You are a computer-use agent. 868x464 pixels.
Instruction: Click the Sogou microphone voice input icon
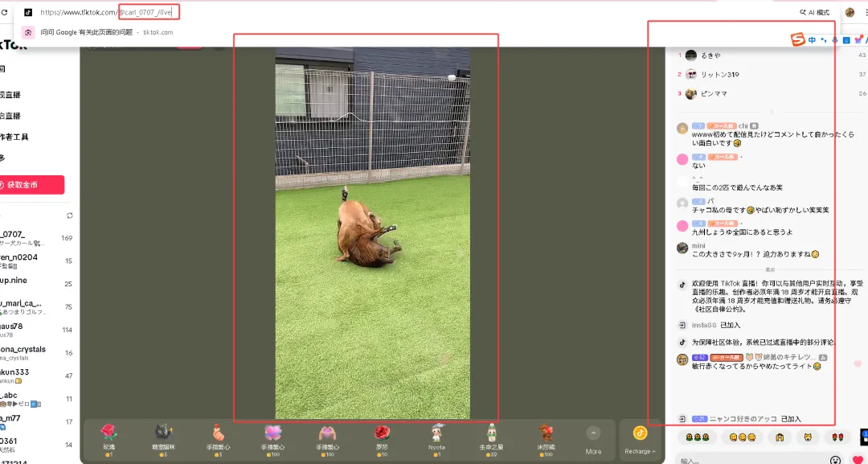tap(835, 40)
